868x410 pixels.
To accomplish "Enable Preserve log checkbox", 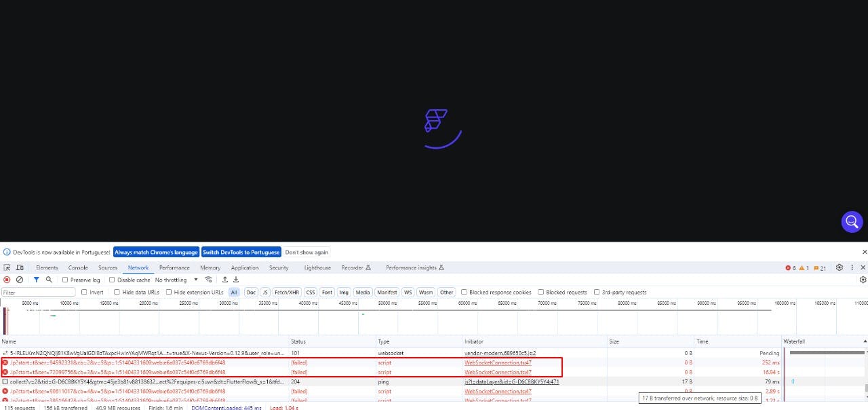I will pyautogui.click(x=65, y=280).
